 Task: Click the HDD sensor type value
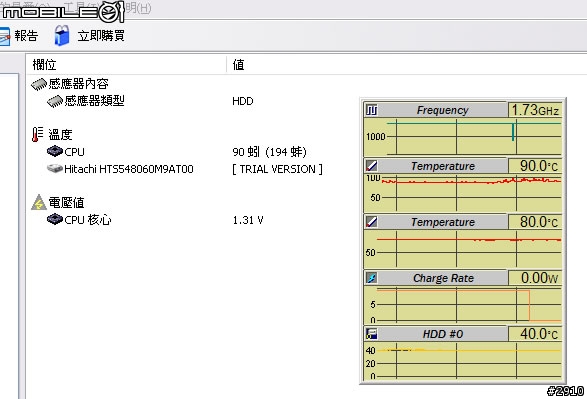243,101
